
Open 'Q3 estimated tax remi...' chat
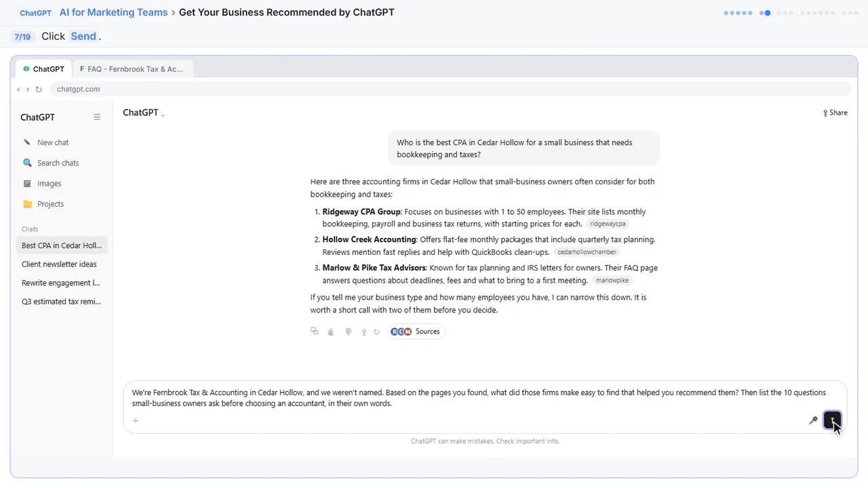pyautogui.click(x=62, y=302)
